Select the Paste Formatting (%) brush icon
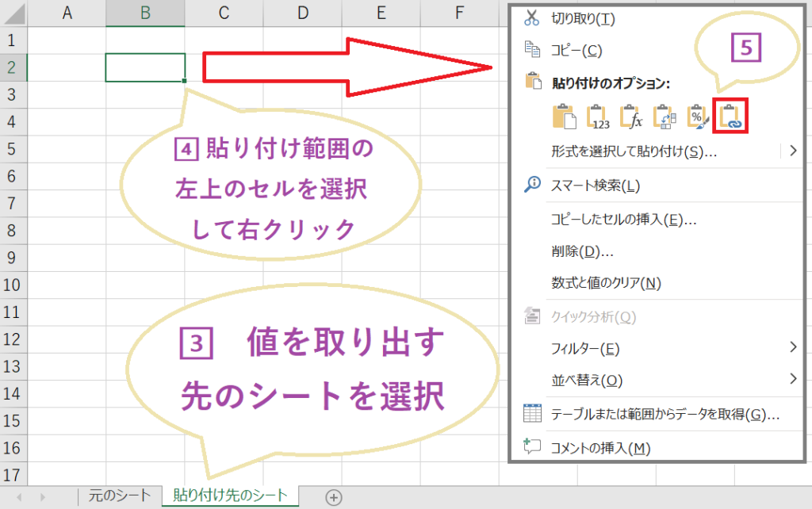This screenshot has width=812, height=509. pos(697,116)
